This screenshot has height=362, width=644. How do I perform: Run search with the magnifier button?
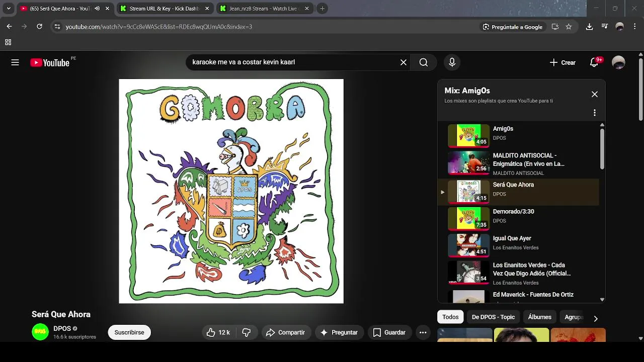[x=424, y=62]
